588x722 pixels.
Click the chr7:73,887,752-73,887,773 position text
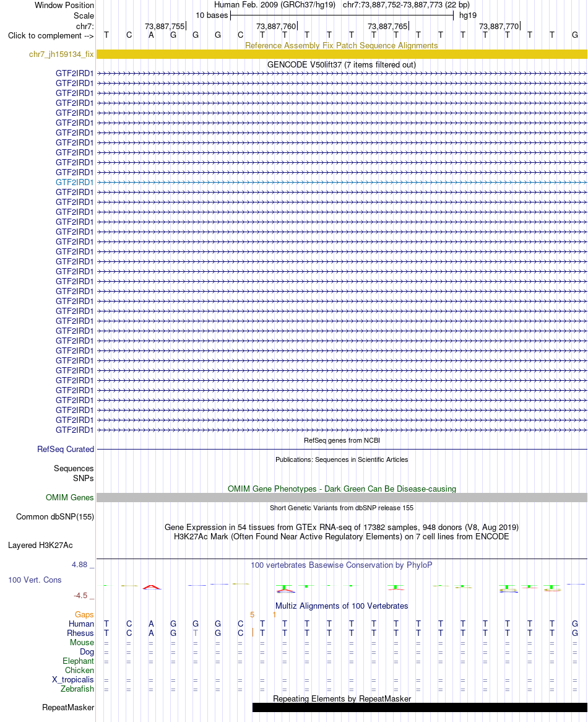(x=406, y=5)
